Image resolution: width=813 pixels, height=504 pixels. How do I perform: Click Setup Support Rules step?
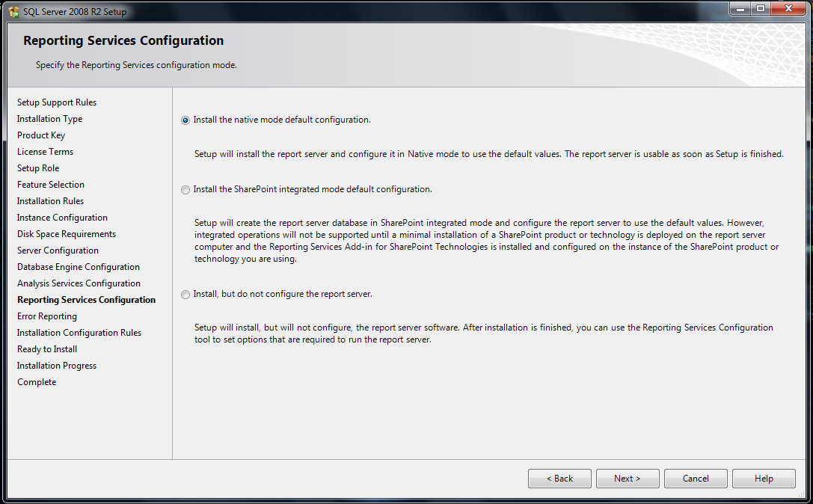tap(57, 102)
